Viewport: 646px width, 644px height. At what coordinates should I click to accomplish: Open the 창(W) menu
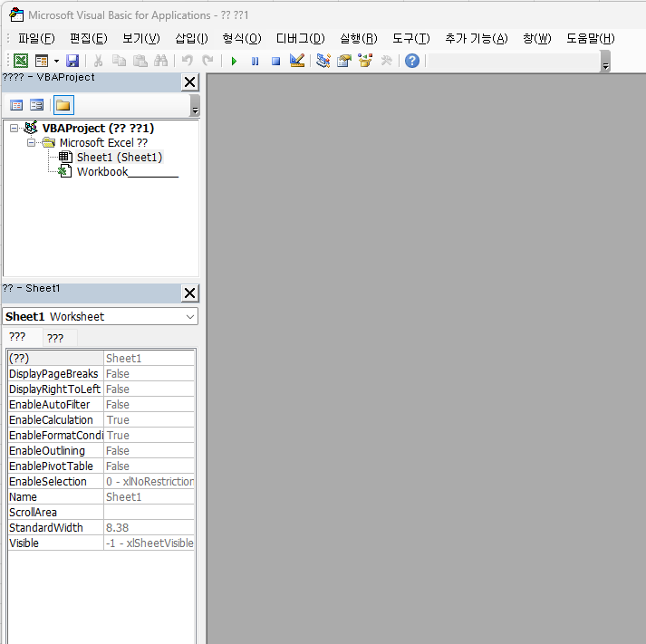click(x=536, y=39)
